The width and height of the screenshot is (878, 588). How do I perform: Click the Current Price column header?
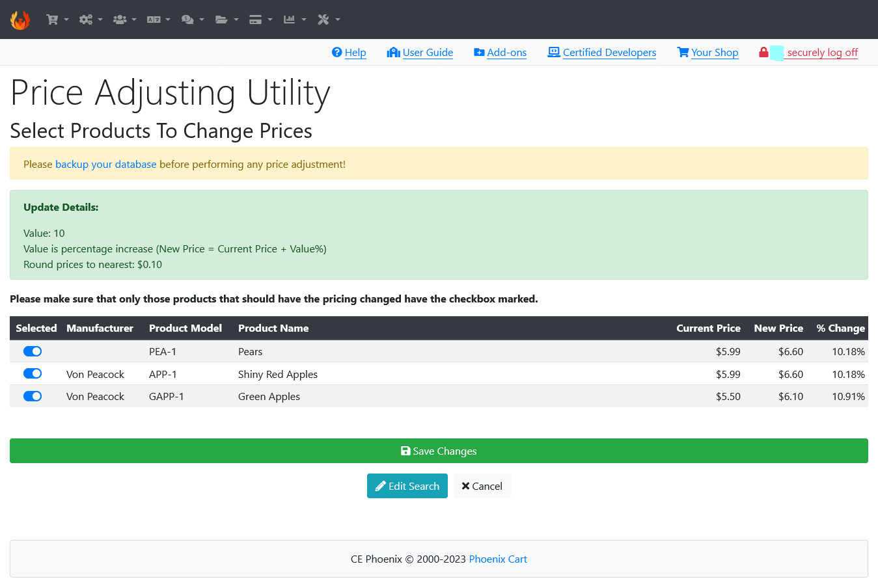click(x=708, y=328)
